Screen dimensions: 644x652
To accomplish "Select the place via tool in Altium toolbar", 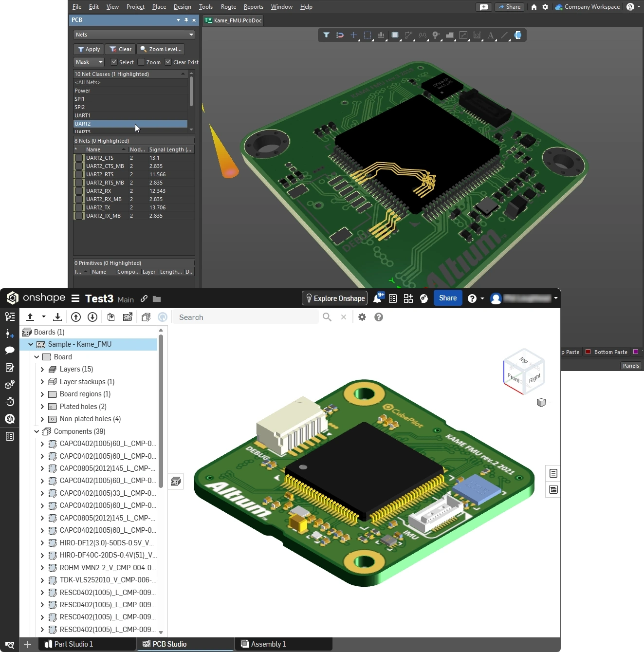I will click(x=436, y=35).
